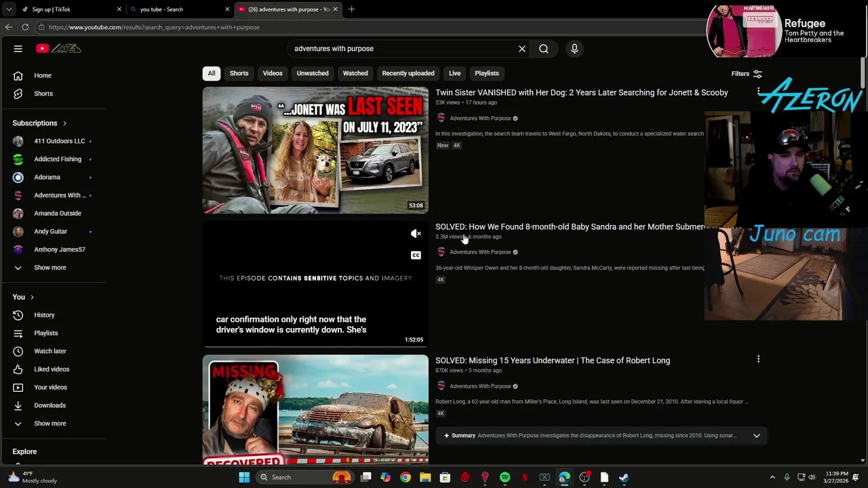This screenshot has height=488, width=868.
Task: Select the Playlists filter chip
Action: [x=487, y=73]
